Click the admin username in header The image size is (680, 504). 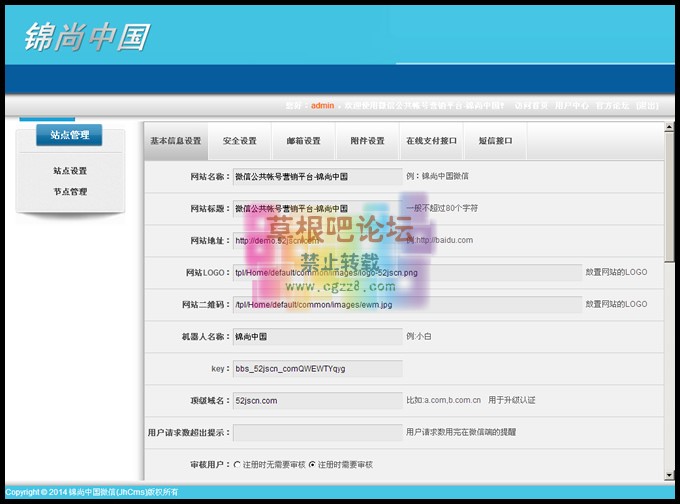[322, 106]
